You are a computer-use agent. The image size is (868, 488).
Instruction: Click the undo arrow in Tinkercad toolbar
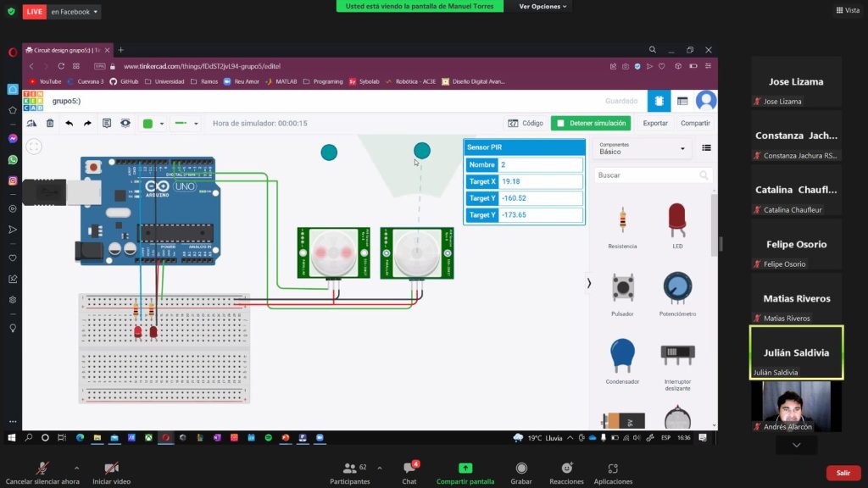69,123
